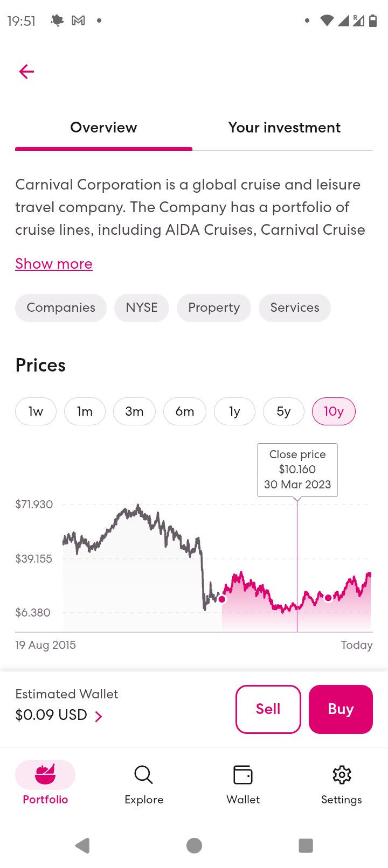
Task: Select the 5y price range
Action: click(x=283, y=411)
